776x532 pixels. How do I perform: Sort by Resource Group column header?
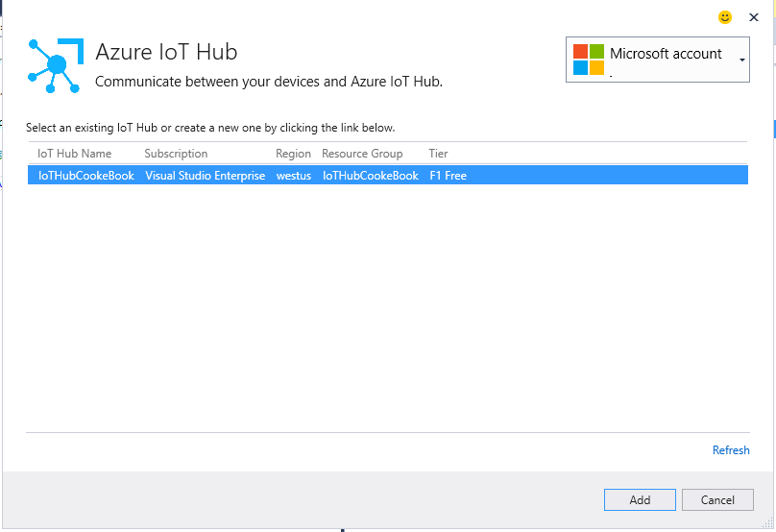(x=362, y=154)
